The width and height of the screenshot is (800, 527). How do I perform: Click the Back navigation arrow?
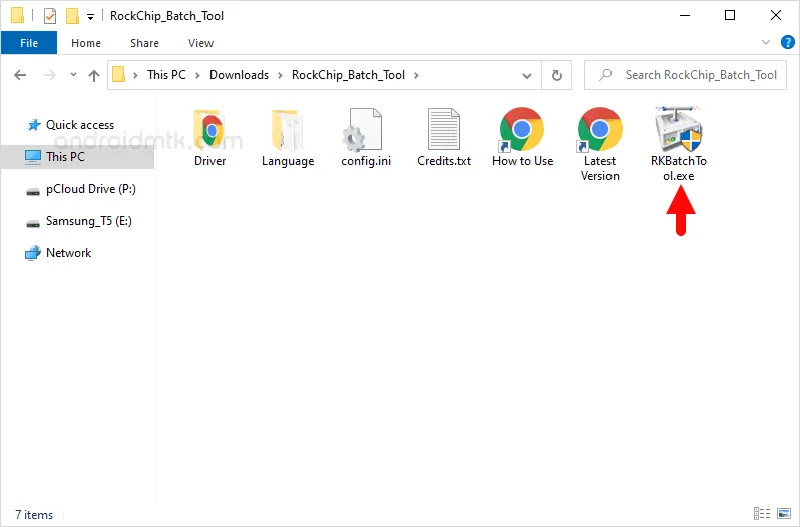pyautogui.click(x=20, y=76)
